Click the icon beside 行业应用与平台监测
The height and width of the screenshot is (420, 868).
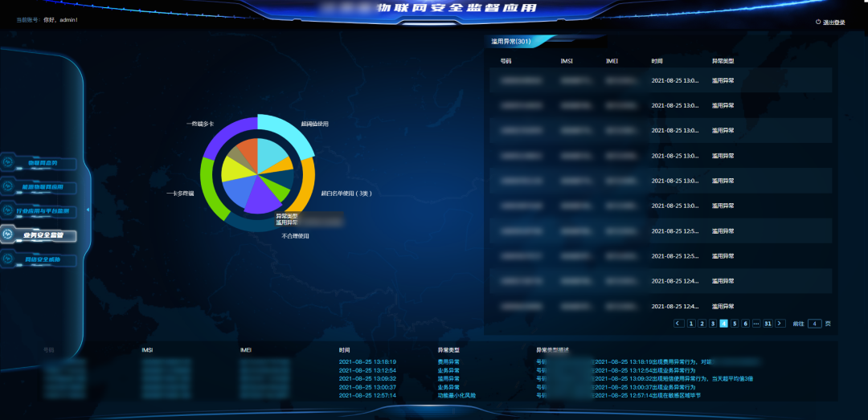(9, 211)
